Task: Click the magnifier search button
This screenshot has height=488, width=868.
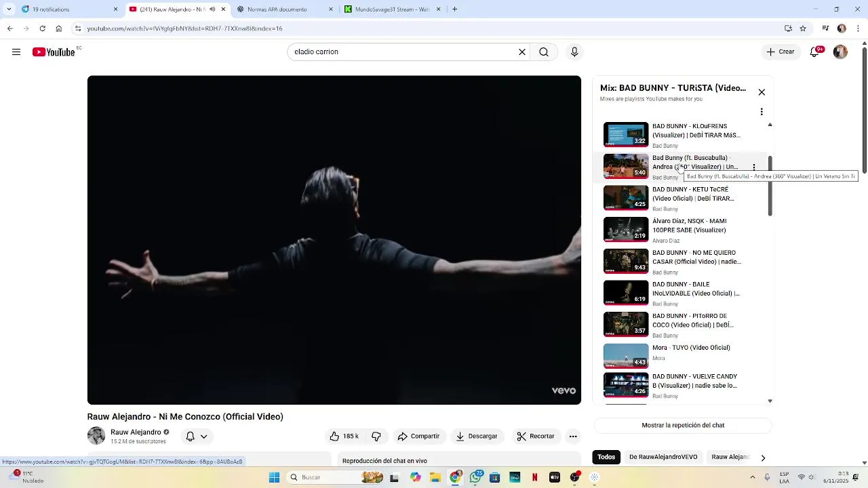Action: point(544,52)
